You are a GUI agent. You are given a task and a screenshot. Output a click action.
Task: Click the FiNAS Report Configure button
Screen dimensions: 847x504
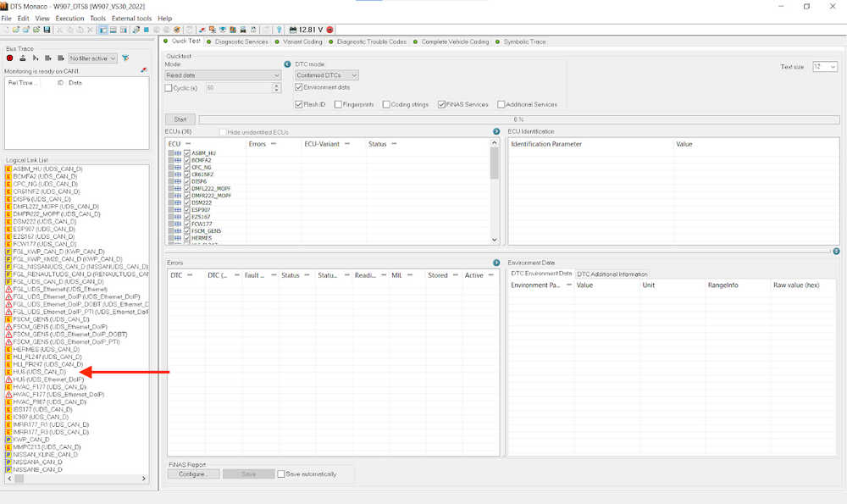click(x=193, y=474)
